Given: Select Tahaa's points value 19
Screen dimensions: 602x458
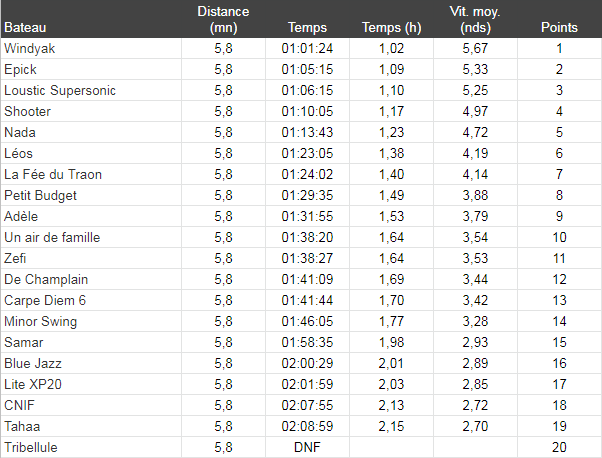Looking at the screenshot, I should pos(559,426).
